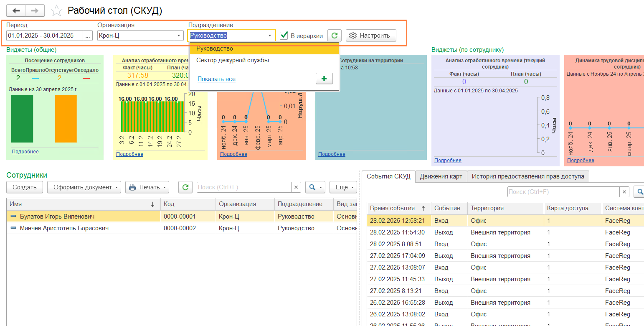Expand the Печать dropdown menu
The image size is (644, 326).
coord(147,187)
